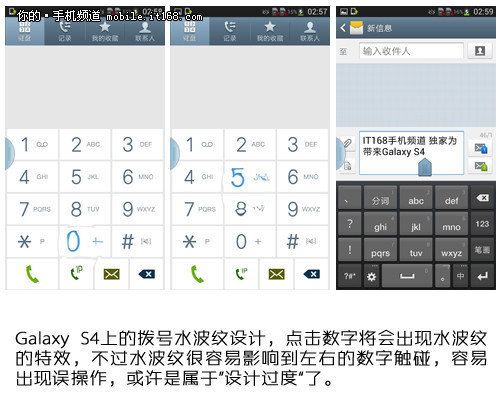The image size is (500, 400).
Task: Tap the green call button in middle dialer
Action: click(x=197, y=274)
